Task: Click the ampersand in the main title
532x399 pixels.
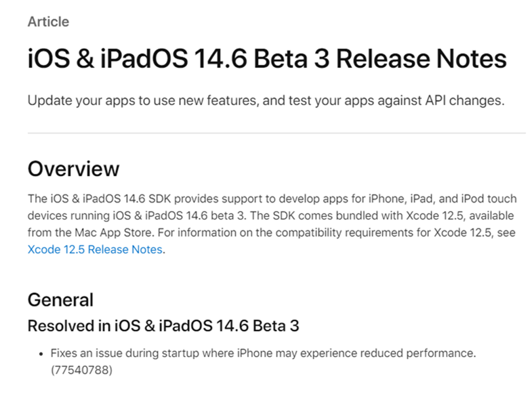Action: click(85, 59)
